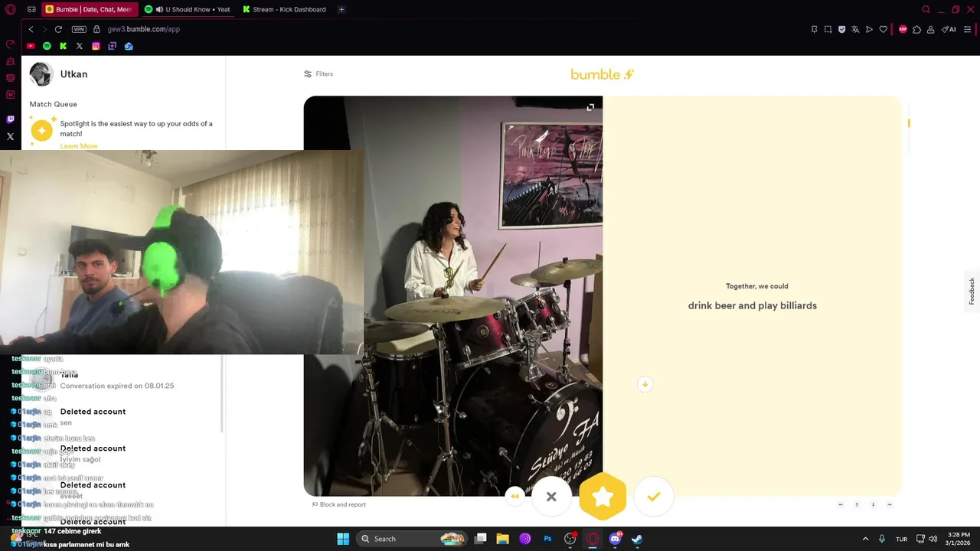Click Block and report
Image resolution: width=980 pixels, height=551 pixels.
[339, 504]
